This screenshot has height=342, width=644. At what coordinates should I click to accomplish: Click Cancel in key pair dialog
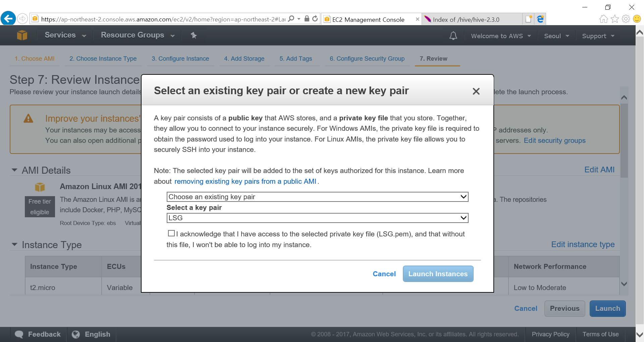click(384, 274)
